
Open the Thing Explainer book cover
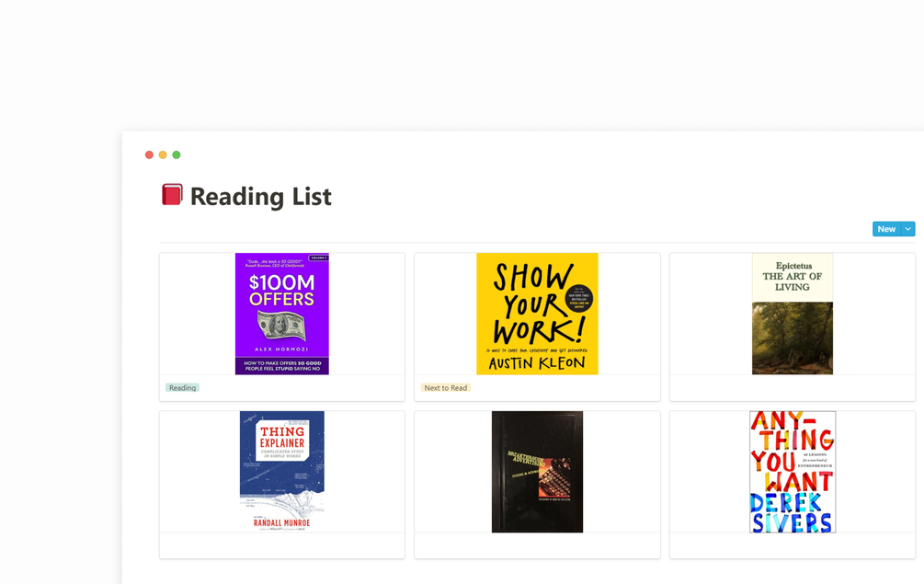[281, 471]
